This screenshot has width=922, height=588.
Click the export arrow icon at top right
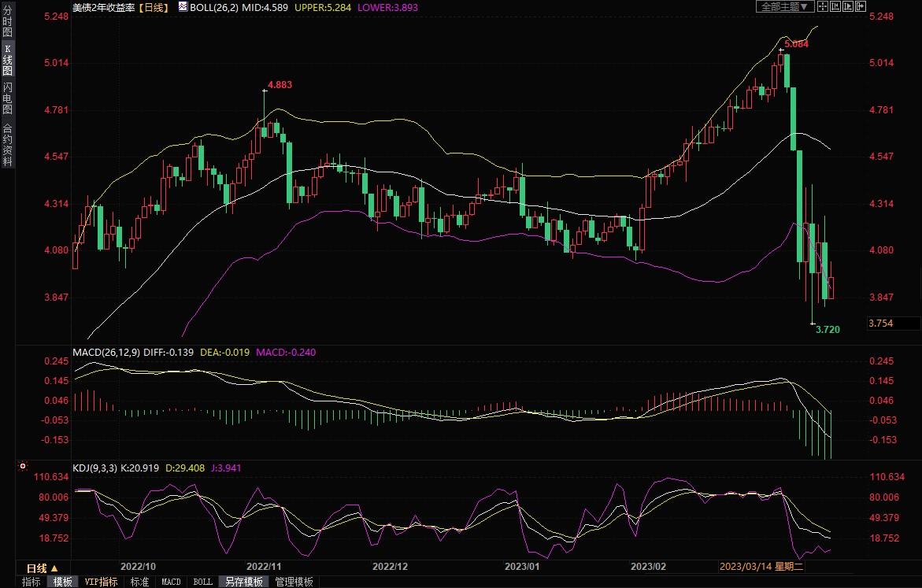coord(860,6)
